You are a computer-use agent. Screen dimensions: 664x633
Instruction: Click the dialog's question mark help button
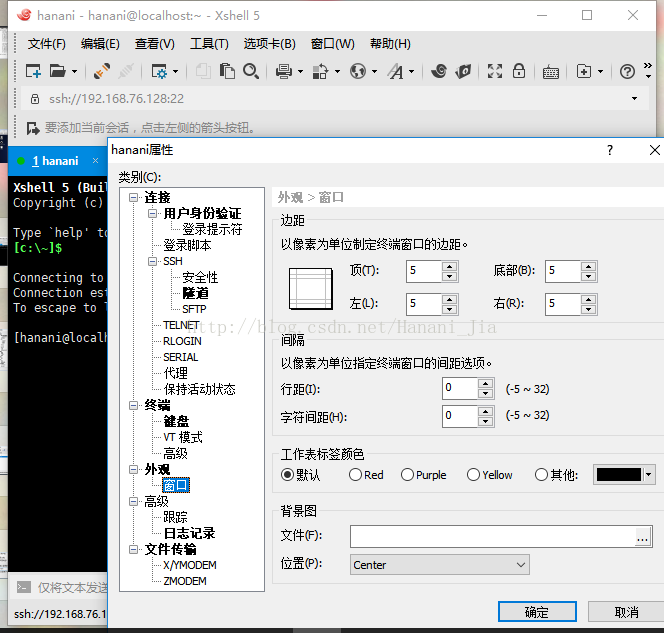click(x=609, y=150)
